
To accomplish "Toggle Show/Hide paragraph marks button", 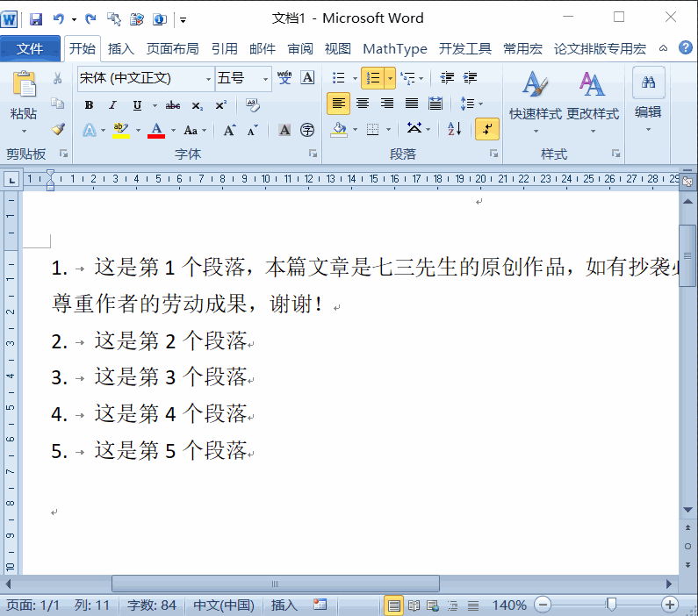I will [x=487, y=129].
